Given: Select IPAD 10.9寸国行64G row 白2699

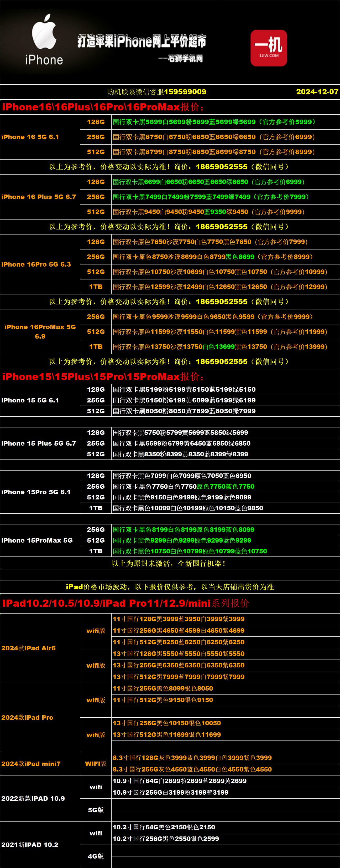Looking at the screenshot, I should pos(225,781).
